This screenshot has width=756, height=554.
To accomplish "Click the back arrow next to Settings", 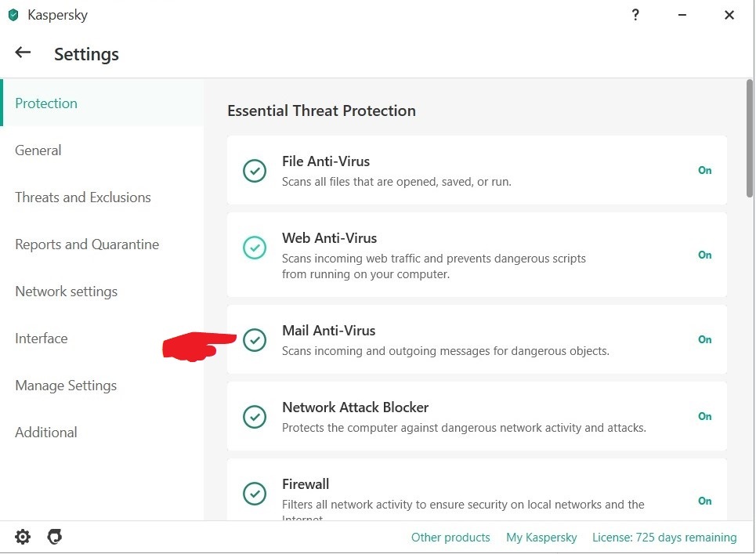I will coord(23,53).
